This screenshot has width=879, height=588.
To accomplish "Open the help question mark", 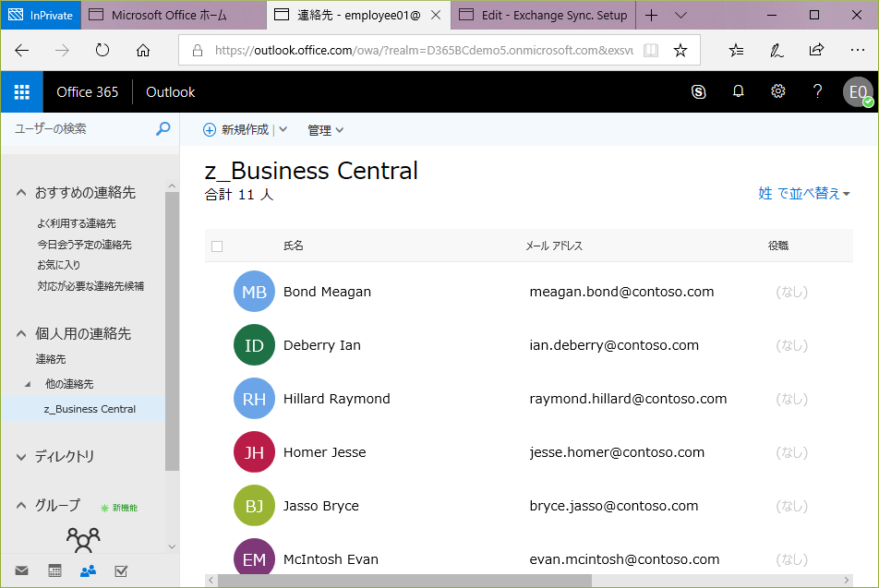I will coord(817,91).
